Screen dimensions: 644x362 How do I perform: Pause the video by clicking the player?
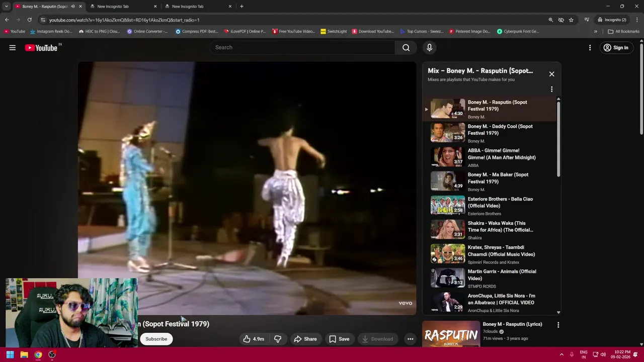click(x=247, y=189)
